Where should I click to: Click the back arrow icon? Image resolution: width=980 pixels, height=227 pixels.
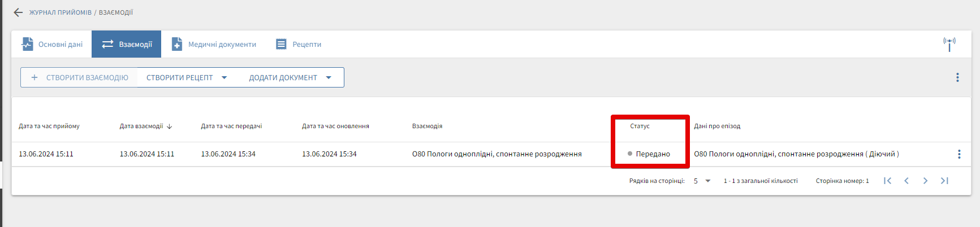[x=18, y=12]
